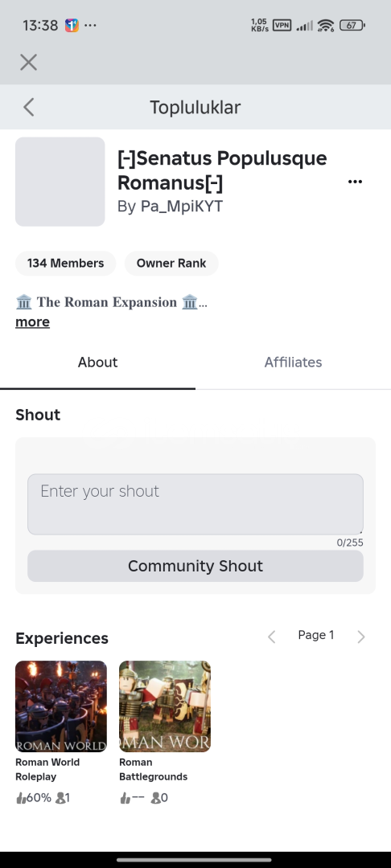Tap the Wi-Fi status bar icon

coord(326,26)
